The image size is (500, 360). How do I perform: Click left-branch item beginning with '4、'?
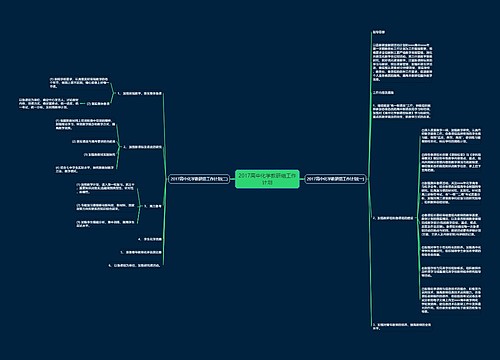click(x=150, y=239)
